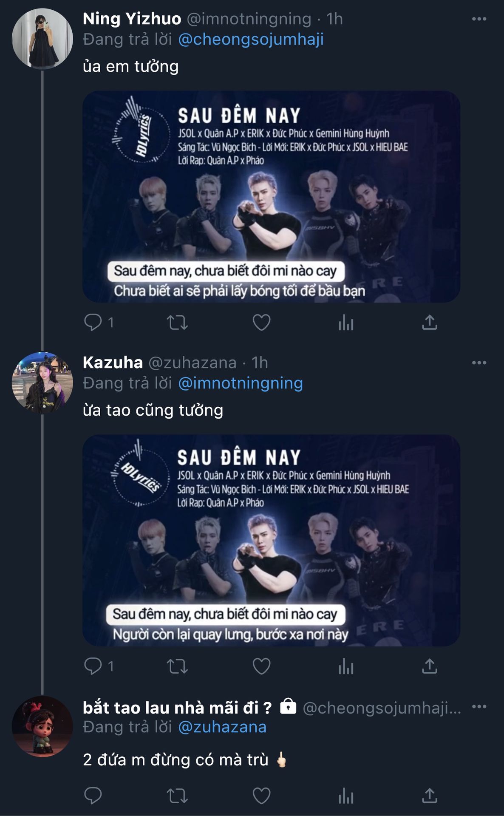Open the @cheongsojumhaji mention link

click(x=251, y=40)
